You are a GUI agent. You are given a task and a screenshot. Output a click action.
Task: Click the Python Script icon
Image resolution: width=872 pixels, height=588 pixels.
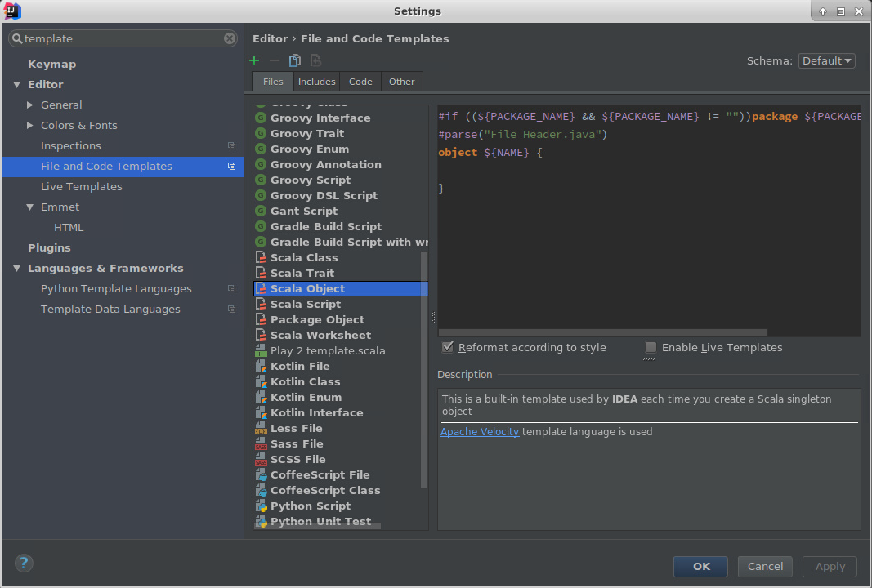261,506
